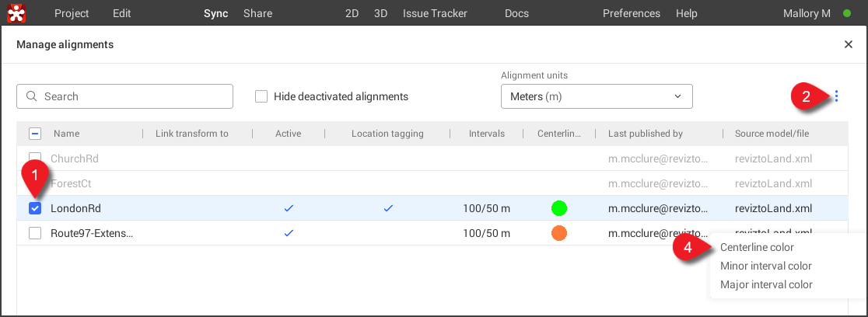Screen dimensions: 868x317
Task: Click LondonRd Location tagging checkmark
Action: (x=387, y=208)
